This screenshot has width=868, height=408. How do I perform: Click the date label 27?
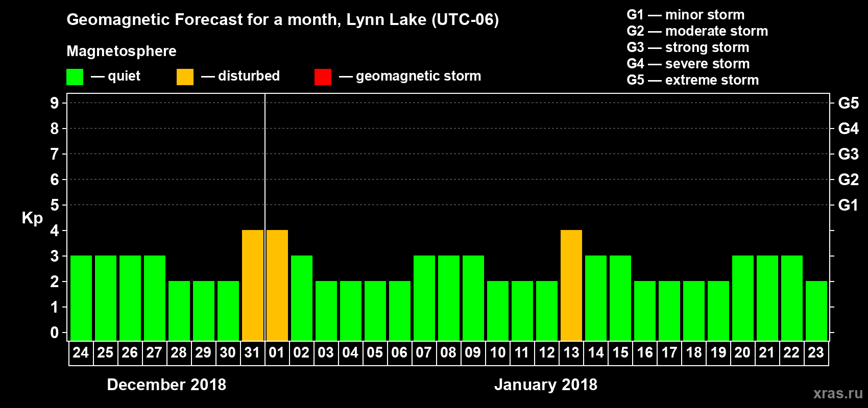154,352
